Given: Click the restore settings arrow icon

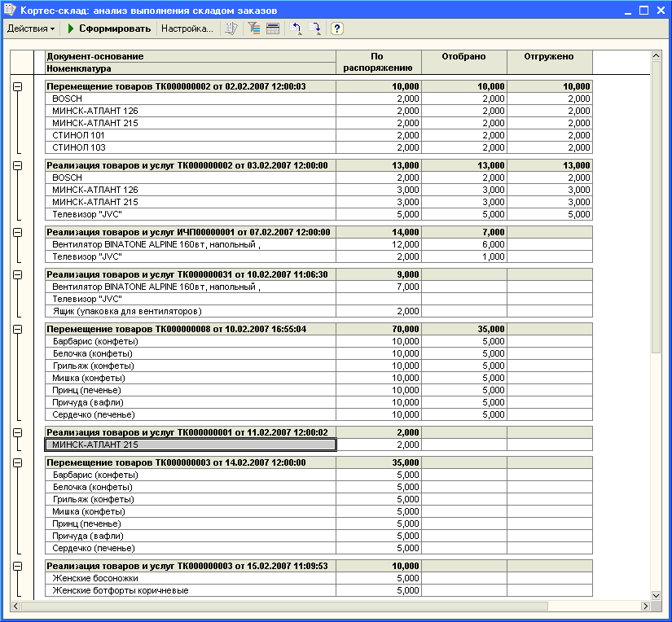Looking at the screenshot, I should point(296,28).
